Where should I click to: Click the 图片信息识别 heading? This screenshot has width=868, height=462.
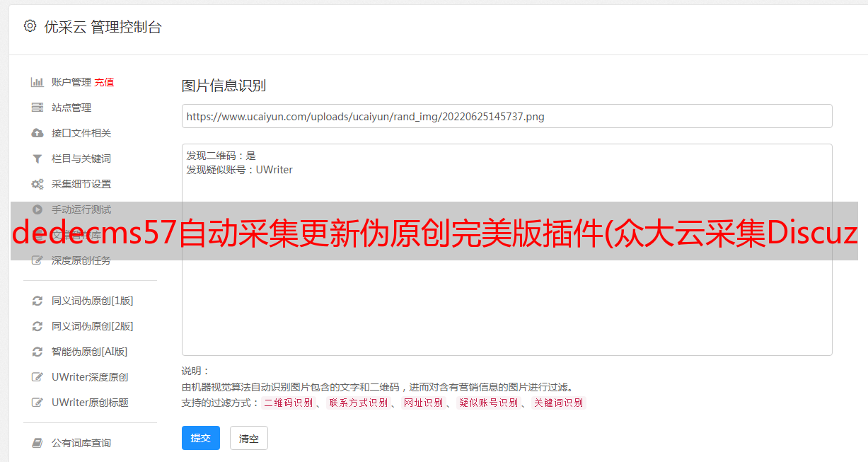tap(224, 86)
